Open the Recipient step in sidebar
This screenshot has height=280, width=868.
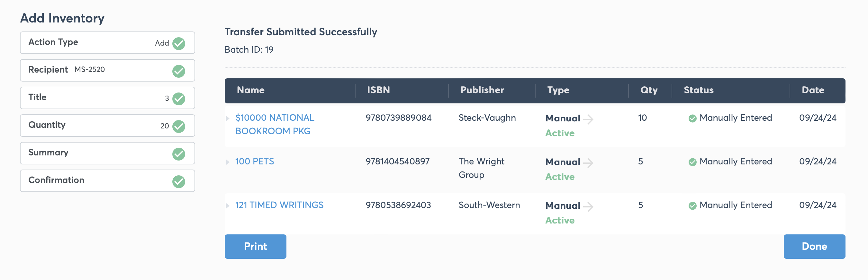[107, 70]
